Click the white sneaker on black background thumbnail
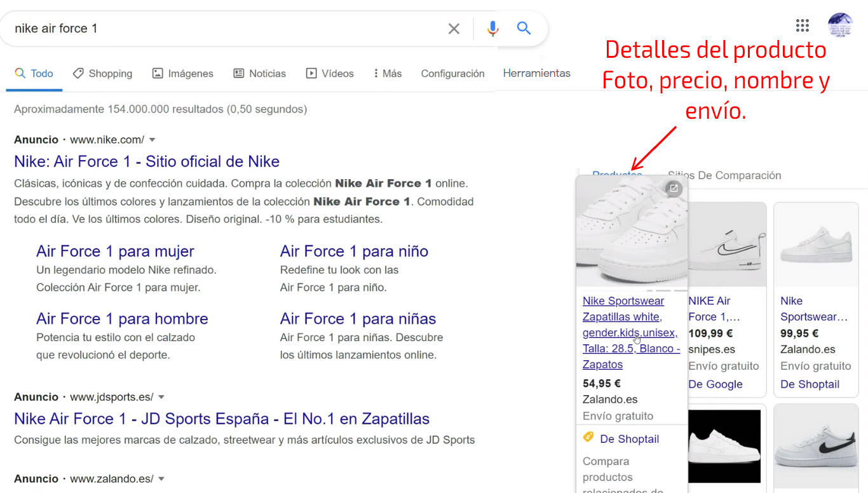Screen dimensions: 868x493 point(724,445)
